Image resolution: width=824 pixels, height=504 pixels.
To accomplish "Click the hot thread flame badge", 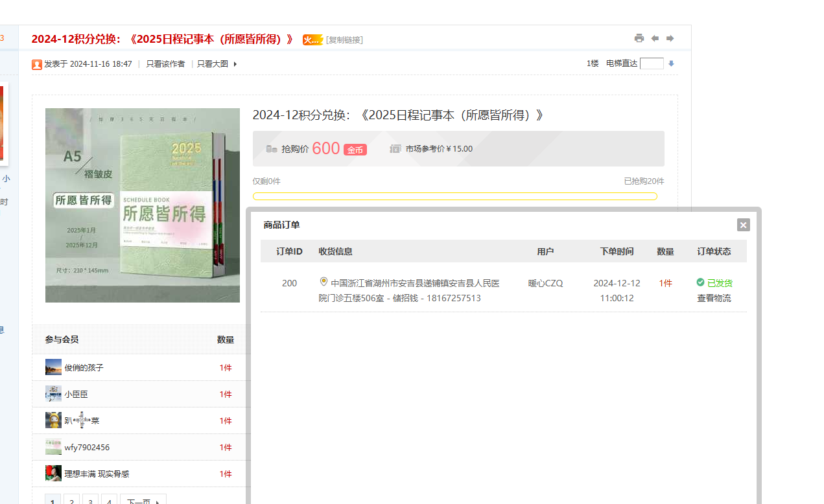I will [x=312, y=40].
